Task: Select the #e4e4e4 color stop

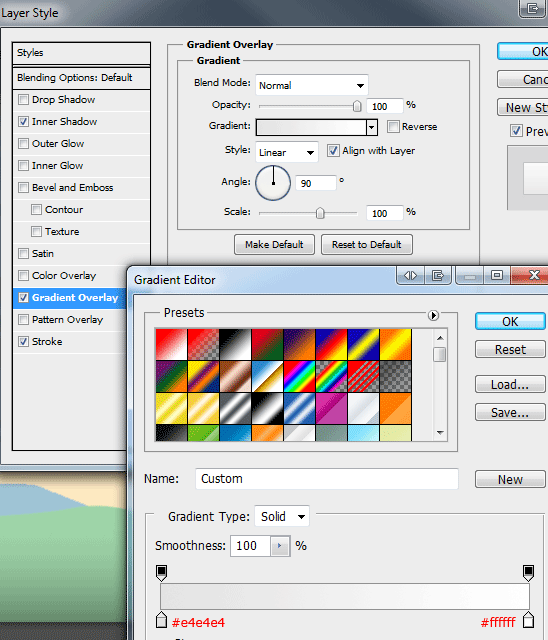Action: (162, 619)
